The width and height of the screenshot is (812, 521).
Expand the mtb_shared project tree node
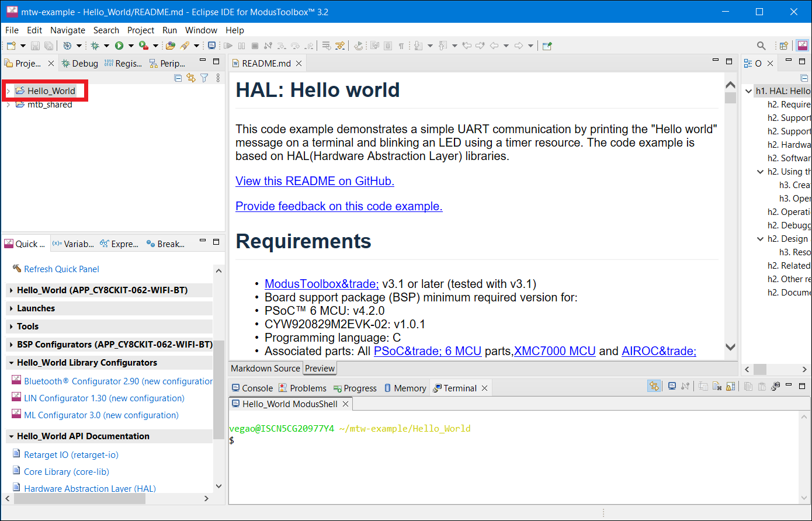coord(8,105)
